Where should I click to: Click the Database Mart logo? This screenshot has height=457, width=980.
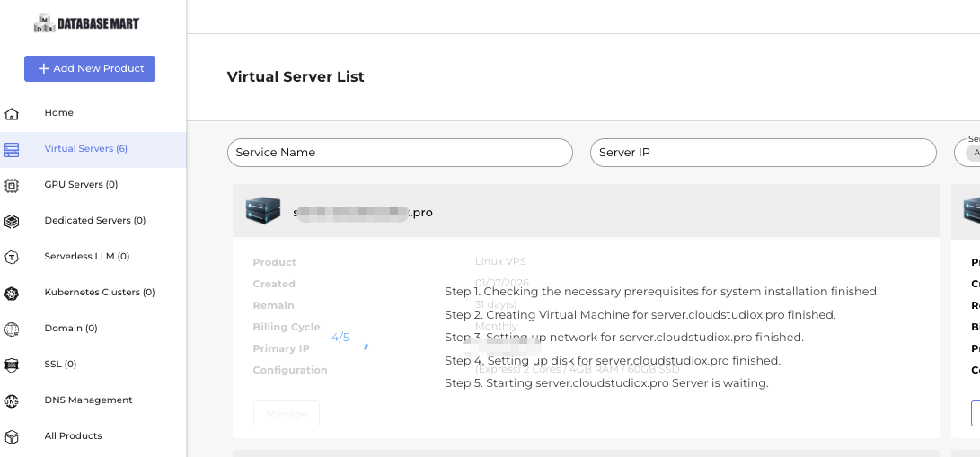(x=87, y=23)
